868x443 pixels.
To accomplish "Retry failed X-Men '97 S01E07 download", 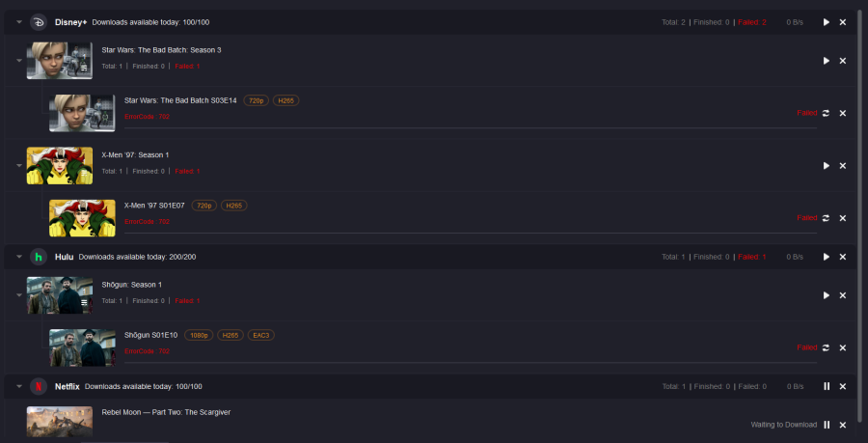I will click(827, 218).
